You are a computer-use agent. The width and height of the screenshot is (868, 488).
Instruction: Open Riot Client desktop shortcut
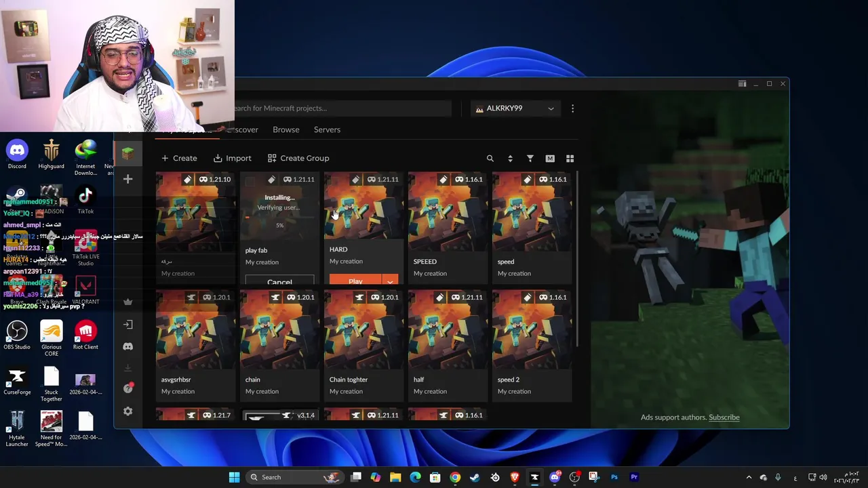click(x=85, y=335)
